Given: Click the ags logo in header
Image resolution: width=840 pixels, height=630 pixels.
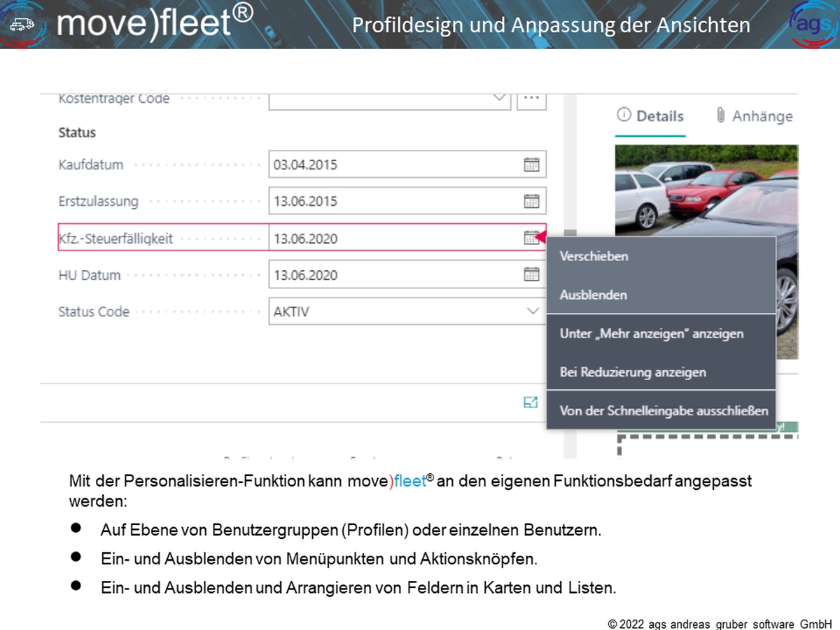Looking at the screenshot, I should tap(814, 24).
